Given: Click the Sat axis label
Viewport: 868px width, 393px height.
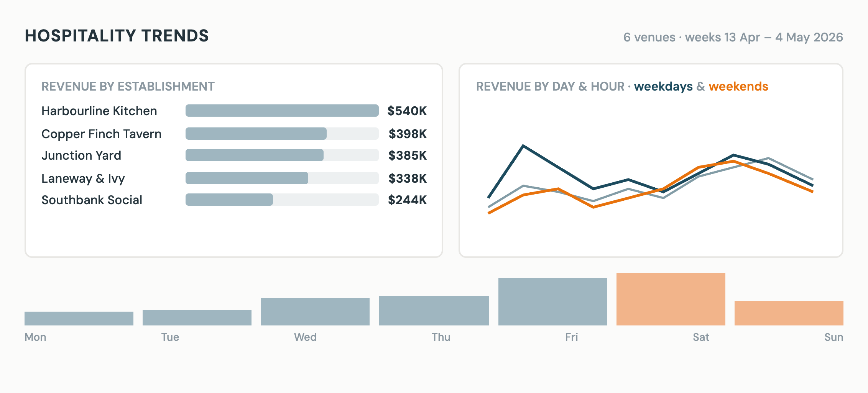Looking at the screenshot, I should (x=701, y=337).
